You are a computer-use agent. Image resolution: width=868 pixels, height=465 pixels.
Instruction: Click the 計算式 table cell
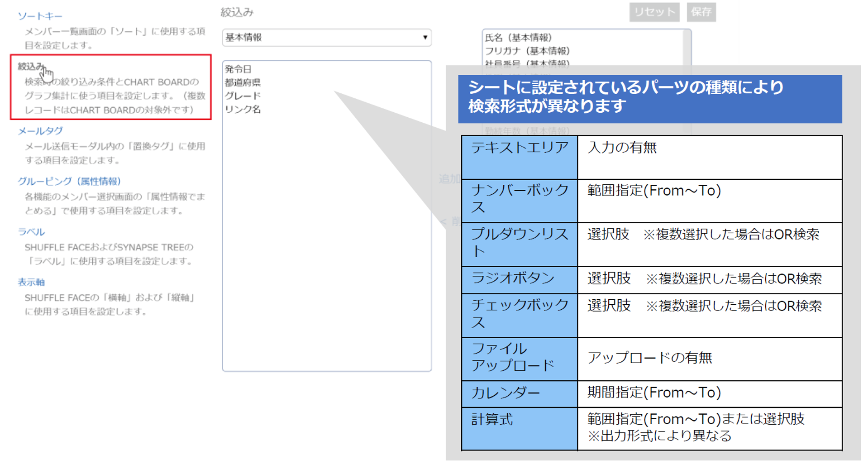coord(520,429)
